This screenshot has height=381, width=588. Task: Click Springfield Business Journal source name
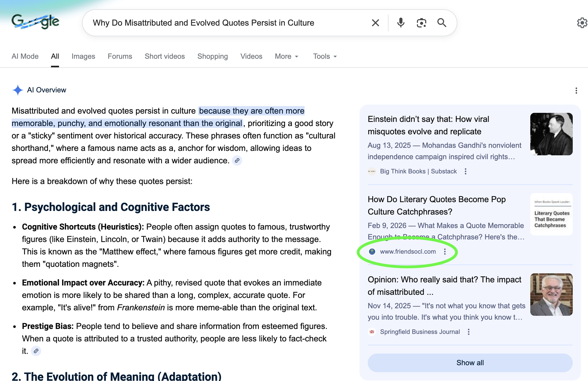[x=420, y=332]
